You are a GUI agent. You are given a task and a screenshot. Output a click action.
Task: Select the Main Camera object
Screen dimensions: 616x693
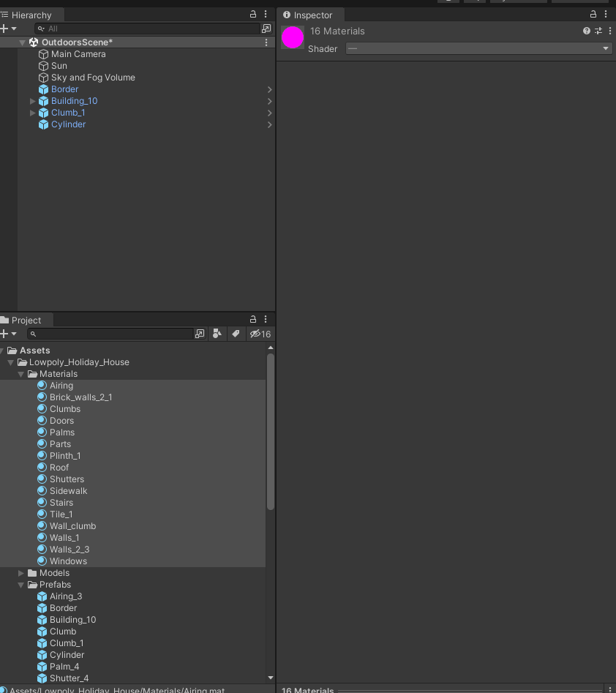(x=78, y=54)
